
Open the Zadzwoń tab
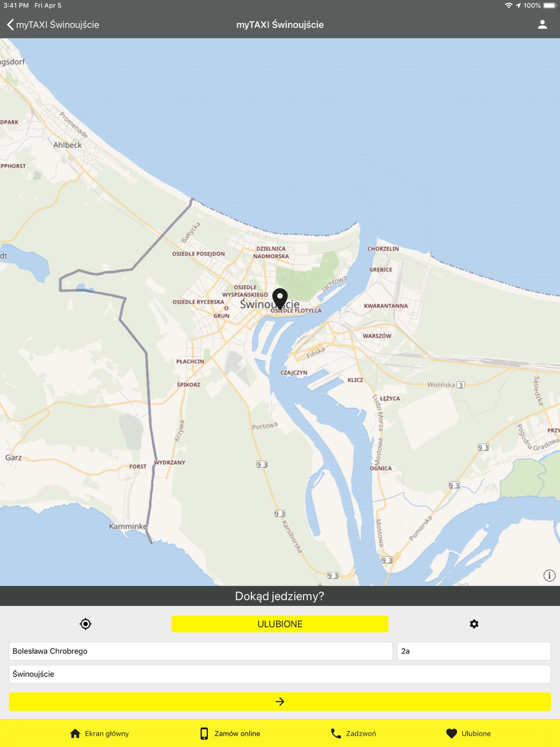(353, 734)
